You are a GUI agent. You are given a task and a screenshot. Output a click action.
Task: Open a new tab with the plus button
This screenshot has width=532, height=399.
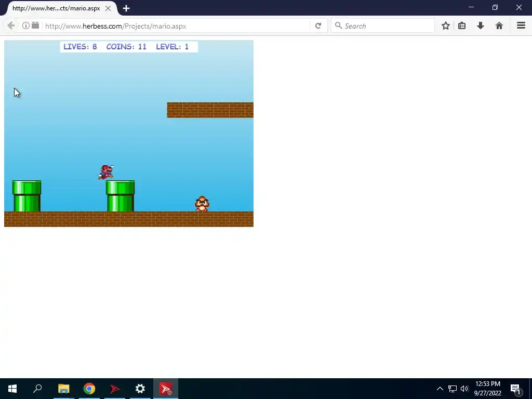coord(126,8)
